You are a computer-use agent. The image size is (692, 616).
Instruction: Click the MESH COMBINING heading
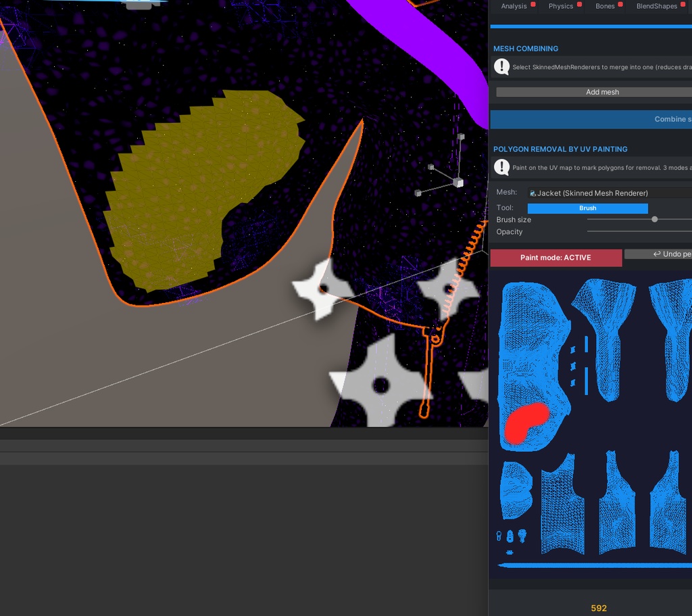(x=526, y=49)
